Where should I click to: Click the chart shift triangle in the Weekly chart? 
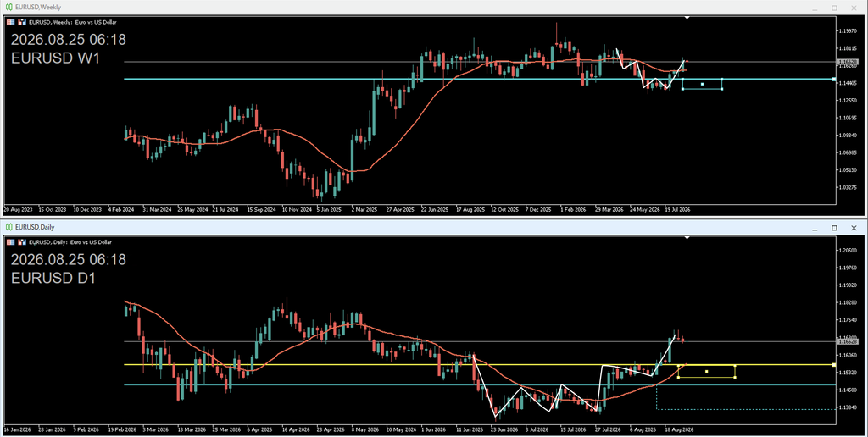pos(687,19)
